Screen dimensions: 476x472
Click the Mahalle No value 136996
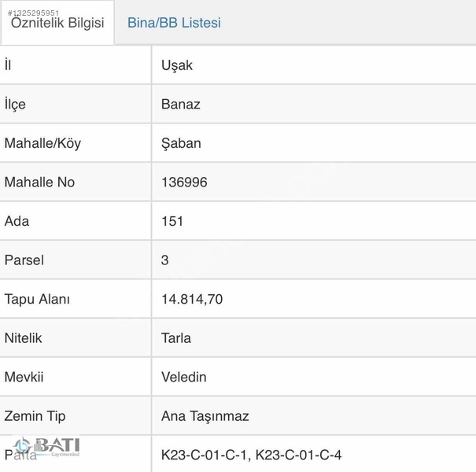pyautogui.click(x=184, y=183)
